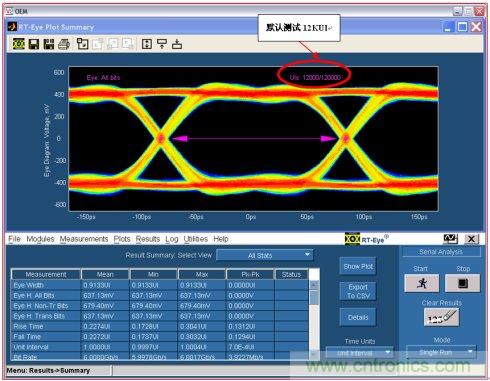Open the Plots menu
The image size is (490, 381).
tap(122, 239)
